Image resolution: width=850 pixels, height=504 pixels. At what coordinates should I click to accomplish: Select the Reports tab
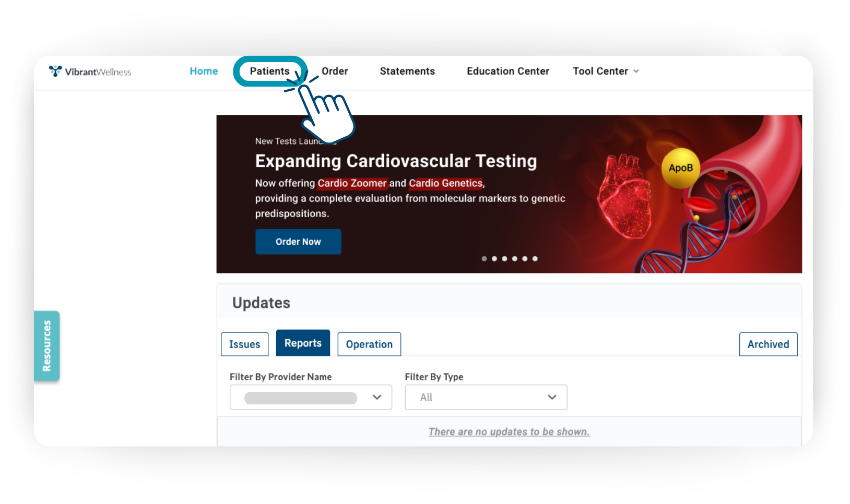pyautogui.click(x=303, y=343)
